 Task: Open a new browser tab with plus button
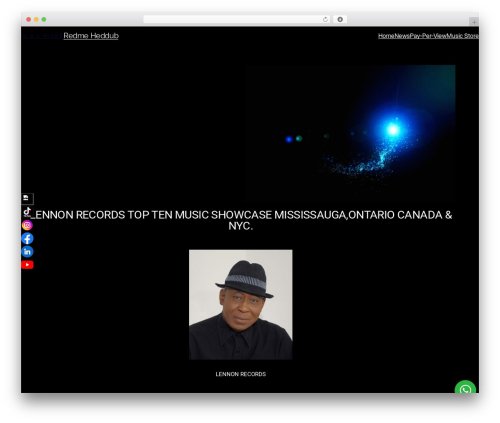[474, 22]
